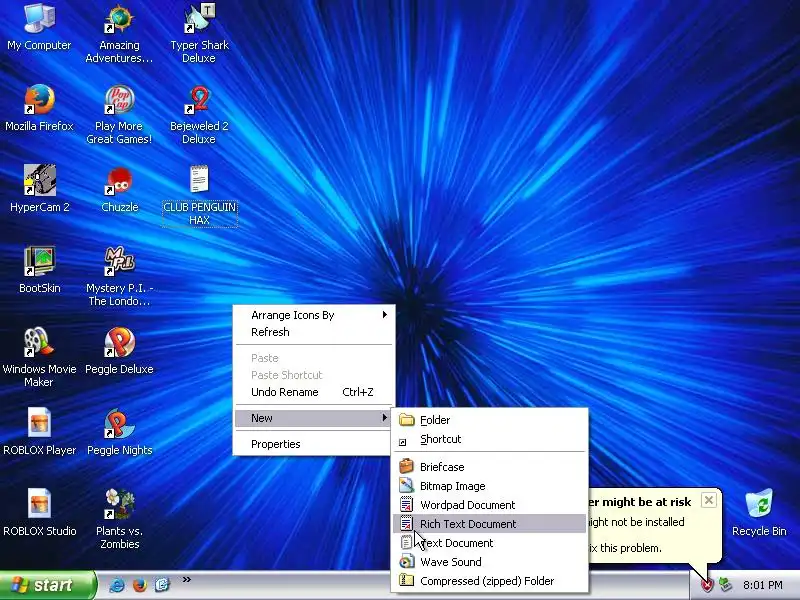Click the network connection tray icon
Viewport: 800px width, 600px height.
tap(724, 585)
